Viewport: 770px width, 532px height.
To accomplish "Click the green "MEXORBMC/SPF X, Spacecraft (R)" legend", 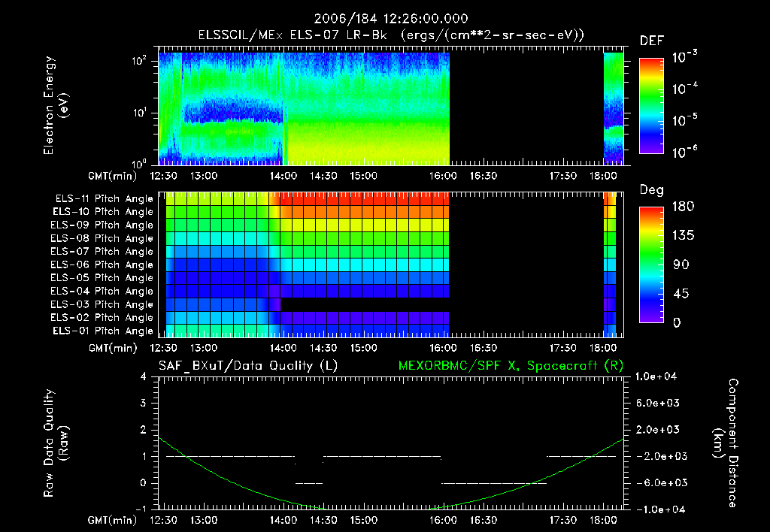I will coord(511,366).
